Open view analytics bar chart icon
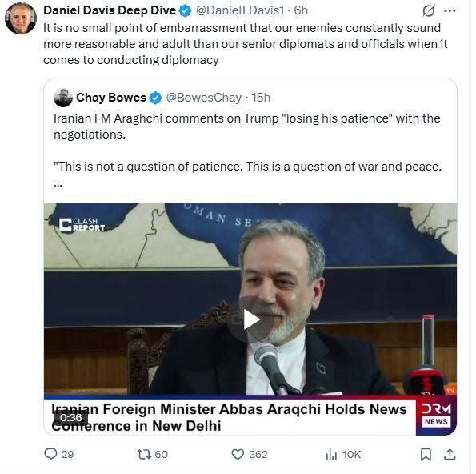Image resolution: width=476 pixels, height=474 pixels. point(331,455)
